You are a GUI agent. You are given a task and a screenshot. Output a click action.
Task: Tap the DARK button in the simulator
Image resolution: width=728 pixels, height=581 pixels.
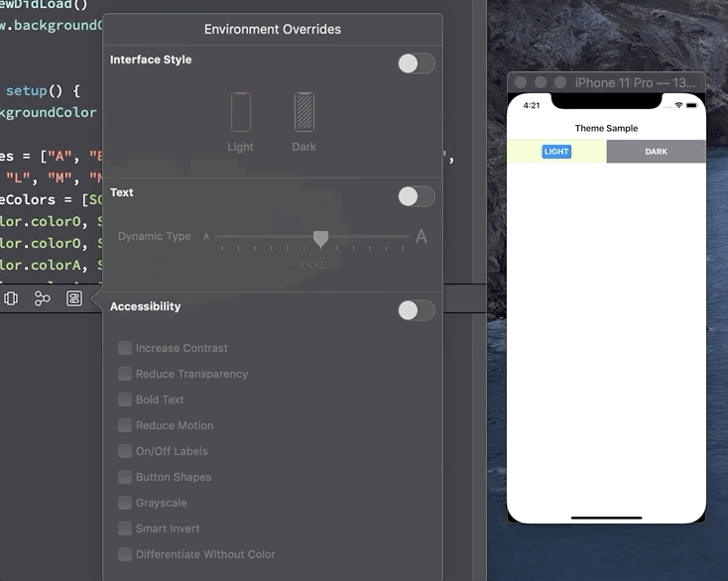[656, 152]
